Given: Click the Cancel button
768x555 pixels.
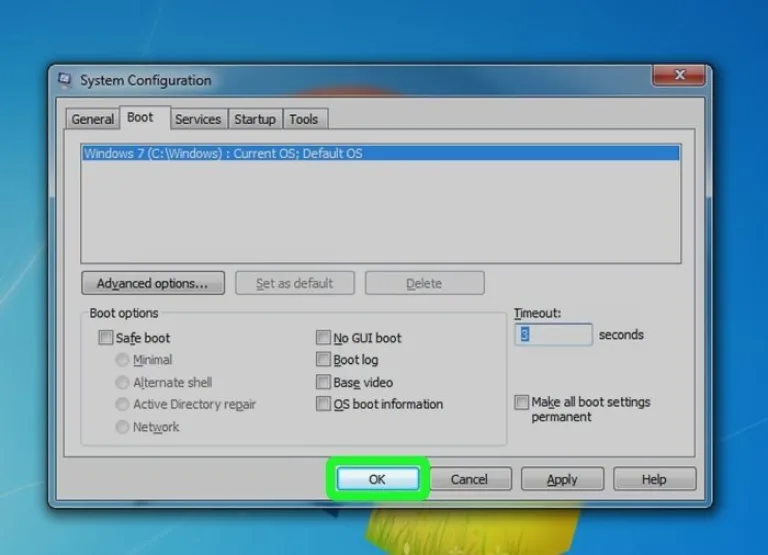Looking at the screenshot, I should 469,479.
